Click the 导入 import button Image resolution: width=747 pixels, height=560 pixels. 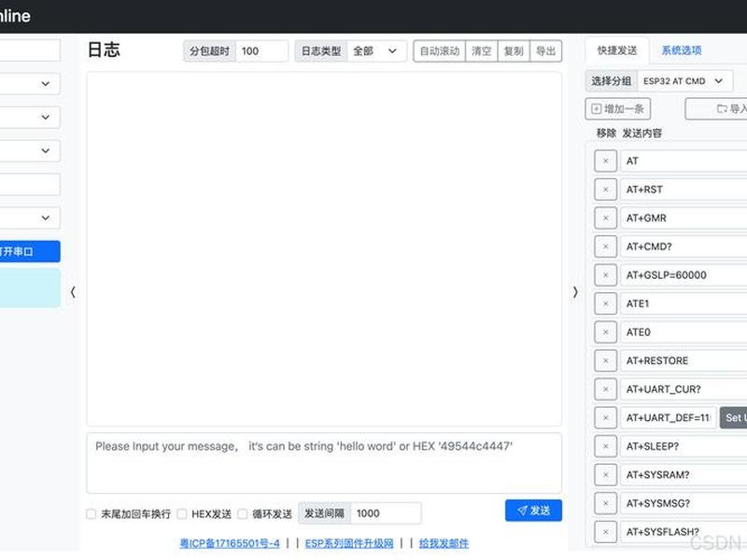click(x=716, y=108)
